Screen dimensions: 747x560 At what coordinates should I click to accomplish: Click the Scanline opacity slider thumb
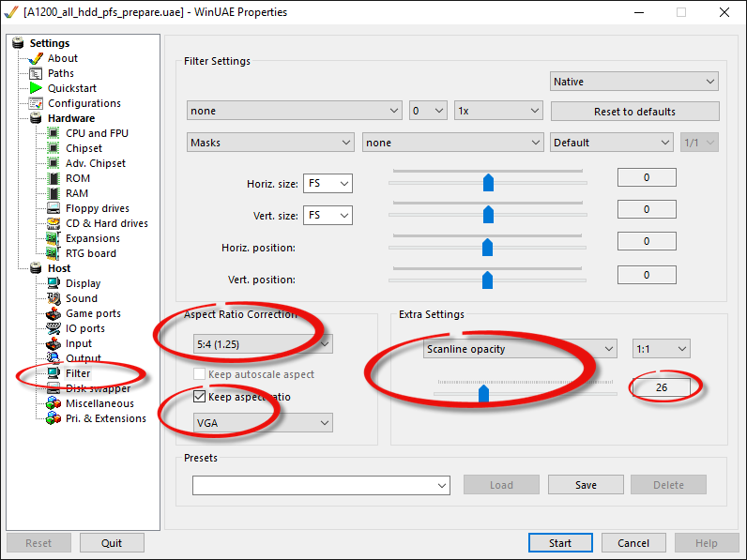(483, 393)
